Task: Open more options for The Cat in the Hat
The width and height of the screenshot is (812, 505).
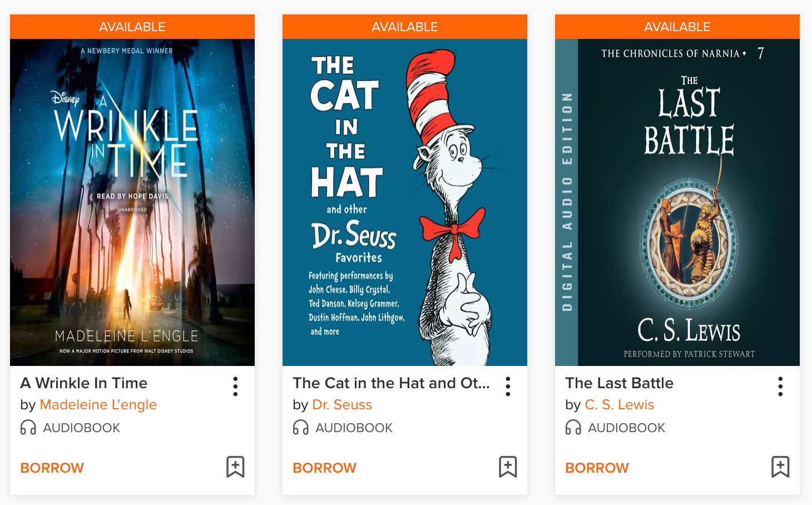Action: (x=508, y=386)
